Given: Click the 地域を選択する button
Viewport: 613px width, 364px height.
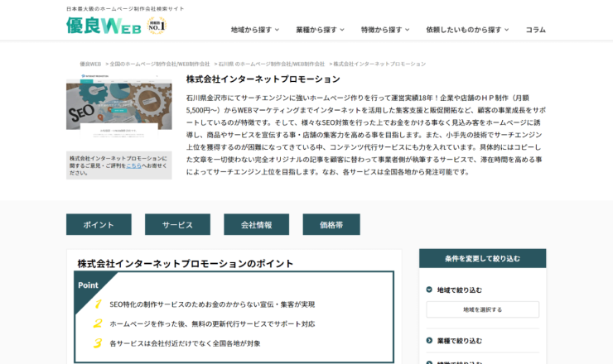Looking at the screenshot, I should point(482,309).
